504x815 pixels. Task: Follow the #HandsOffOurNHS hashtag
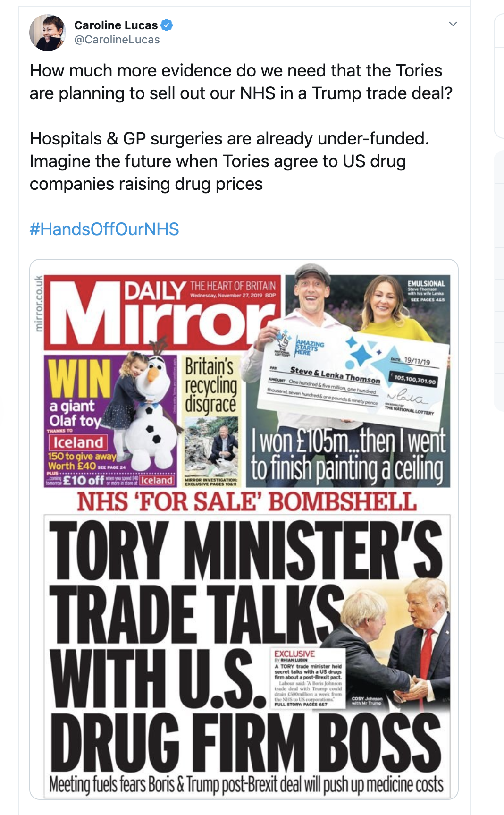104,229
